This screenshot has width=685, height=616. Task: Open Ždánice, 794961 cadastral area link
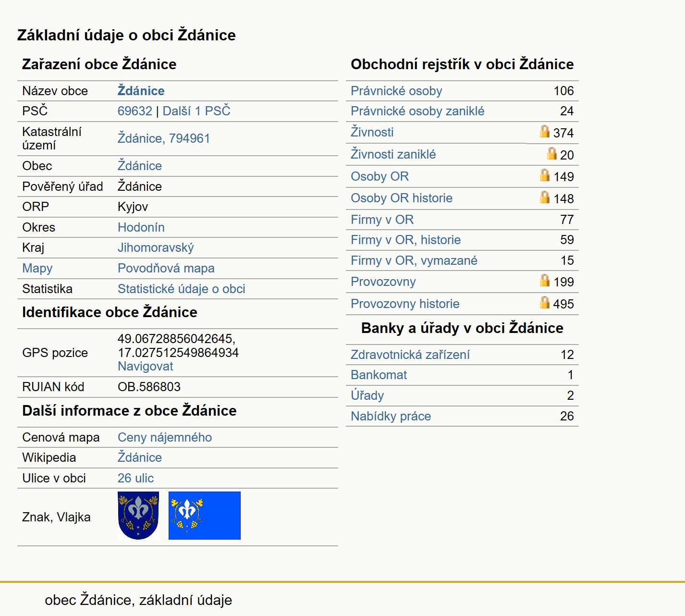click(x=164, y=138)
